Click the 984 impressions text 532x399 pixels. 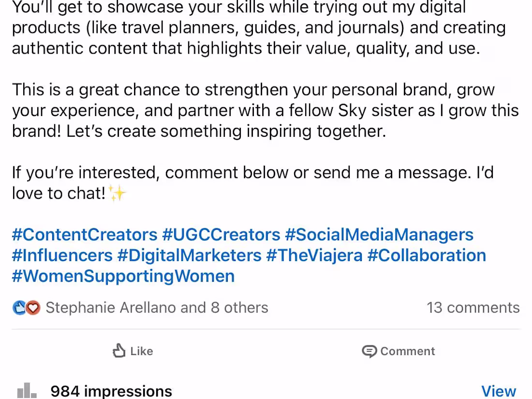pyautogui.click(x=110, y=391)
